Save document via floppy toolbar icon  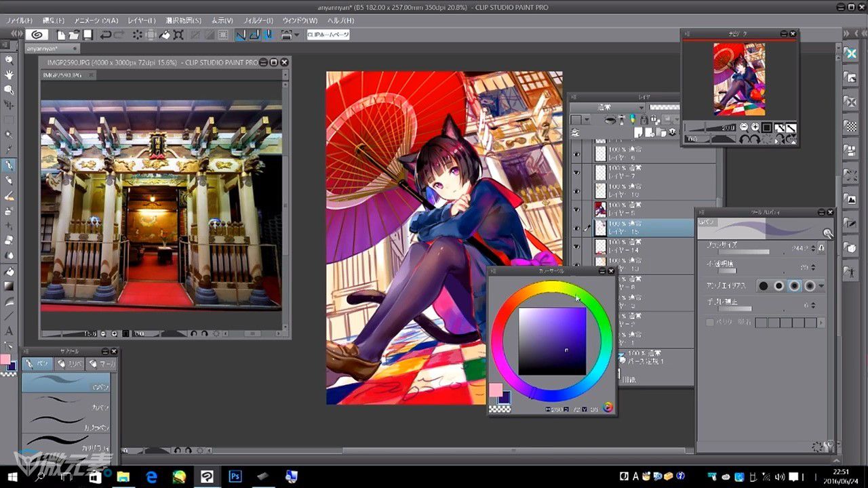pyautogui.click(x=87, y=35)
